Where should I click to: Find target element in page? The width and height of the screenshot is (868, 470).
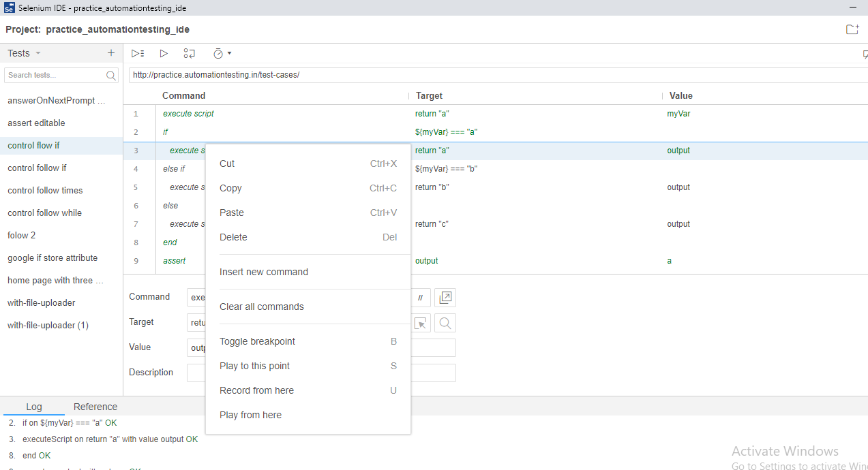coord(445,323)
